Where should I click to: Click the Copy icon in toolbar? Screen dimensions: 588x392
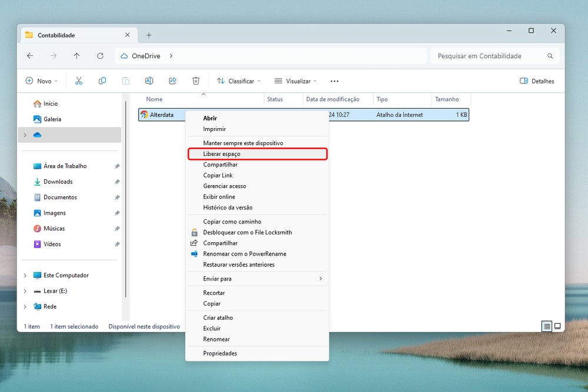(x=102, y=81)
